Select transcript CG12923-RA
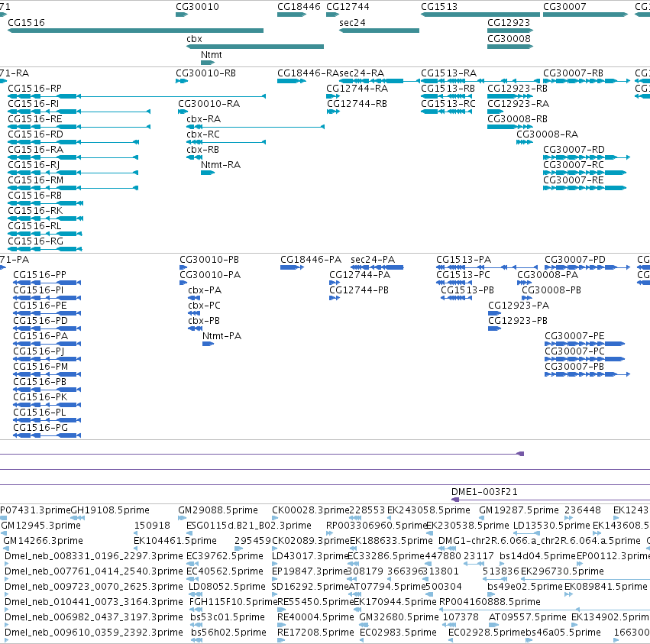Screen dimensions: 650x644 pyautogui.click(x=496, y=112)
